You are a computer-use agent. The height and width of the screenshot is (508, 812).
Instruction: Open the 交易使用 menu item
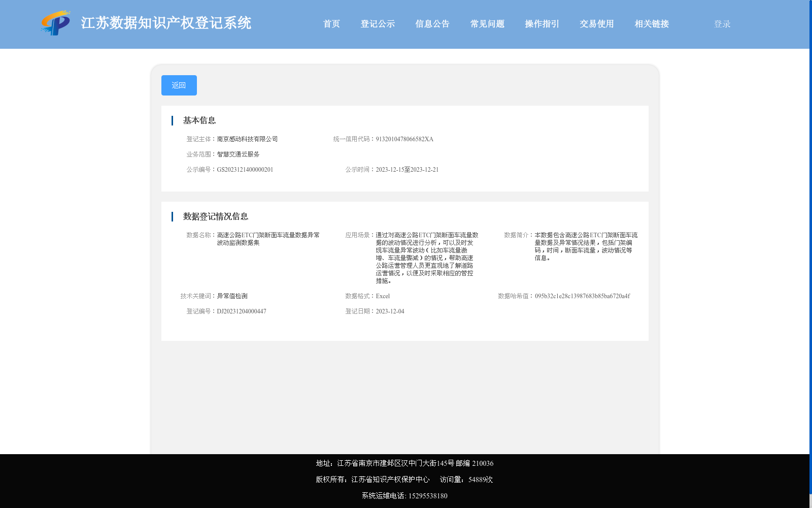(x=597, y=24)
